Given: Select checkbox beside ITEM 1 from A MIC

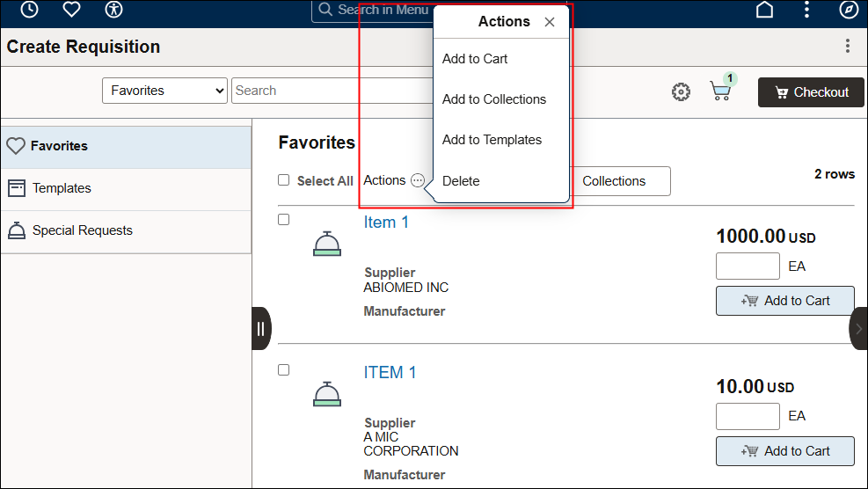Looking at the screenshot, I should tap(283, 370).
